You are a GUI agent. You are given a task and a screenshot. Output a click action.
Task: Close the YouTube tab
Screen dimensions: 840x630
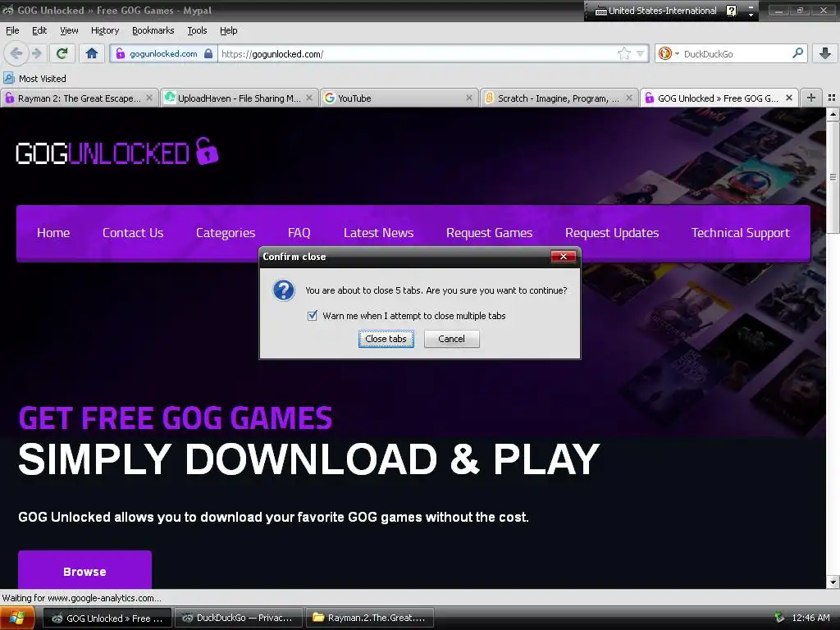468,98
